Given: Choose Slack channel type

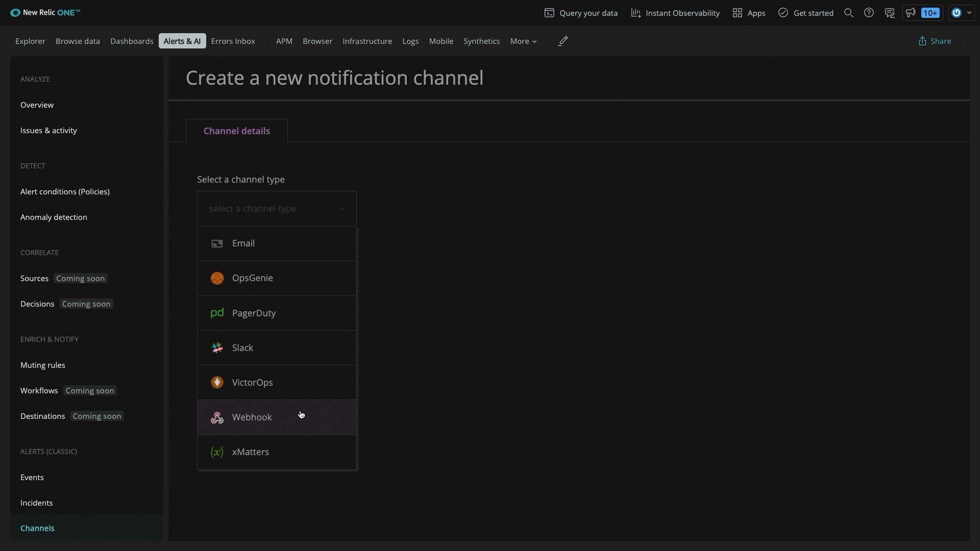Looking at the screenshot, I should pos(277,347).
